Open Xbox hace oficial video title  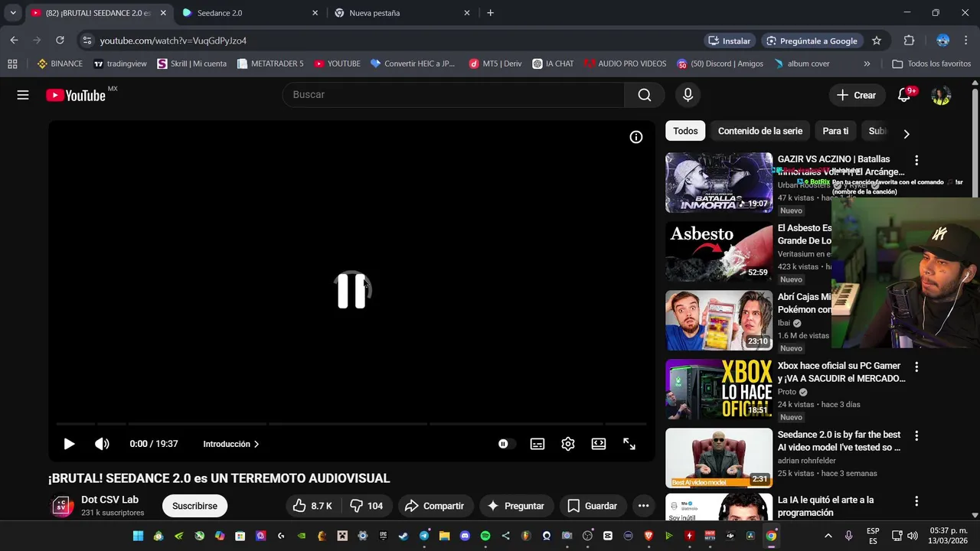[x=841, y=372]
